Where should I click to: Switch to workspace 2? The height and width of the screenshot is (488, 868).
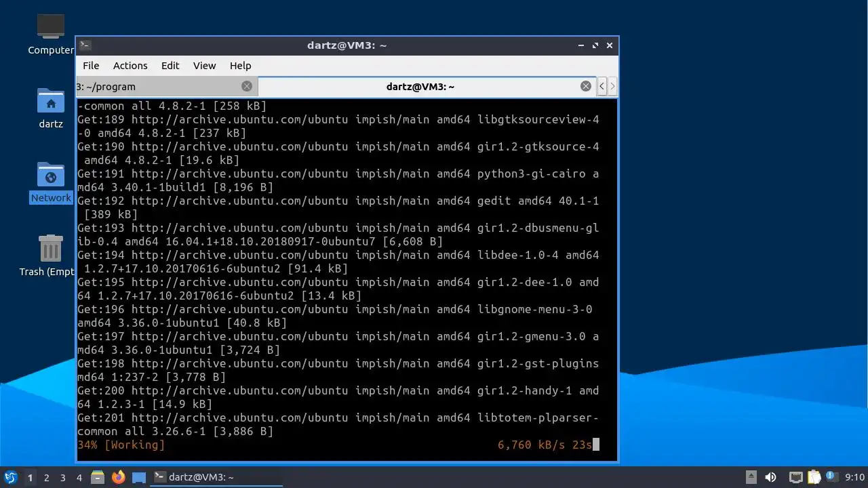(47, 477)
